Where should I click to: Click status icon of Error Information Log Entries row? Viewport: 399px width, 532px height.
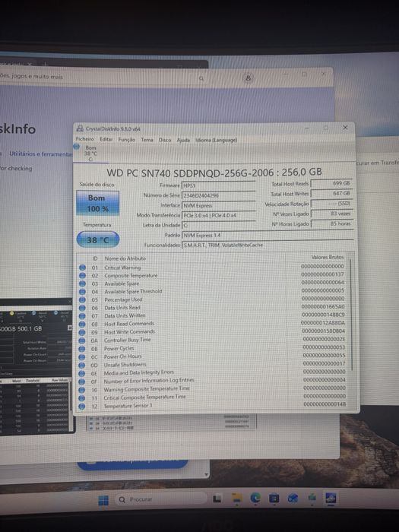pyautogui.click(x=82, y=382)
